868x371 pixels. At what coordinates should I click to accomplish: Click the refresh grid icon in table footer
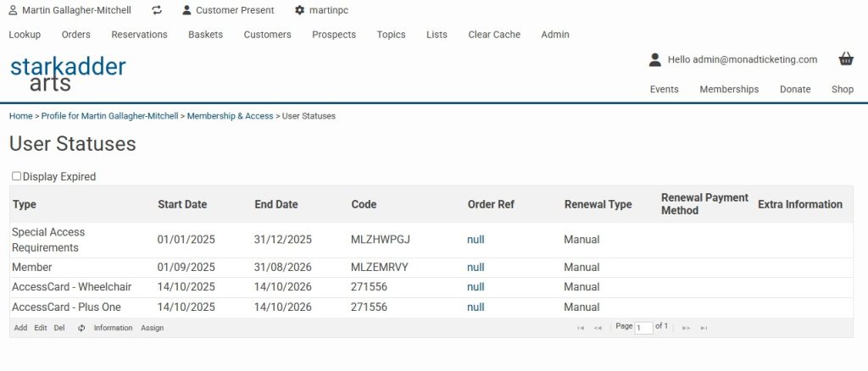click(81, 328)
